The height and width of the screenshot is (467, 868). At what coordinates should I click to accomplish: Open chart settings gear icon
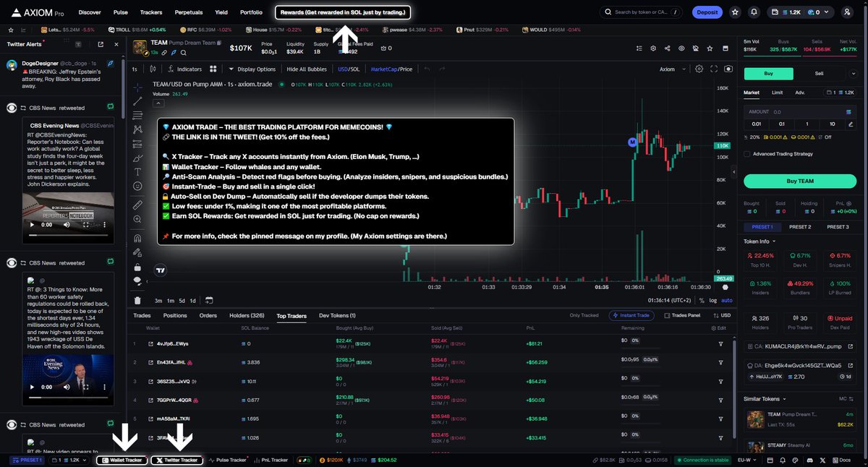click(x=699, y=69)
